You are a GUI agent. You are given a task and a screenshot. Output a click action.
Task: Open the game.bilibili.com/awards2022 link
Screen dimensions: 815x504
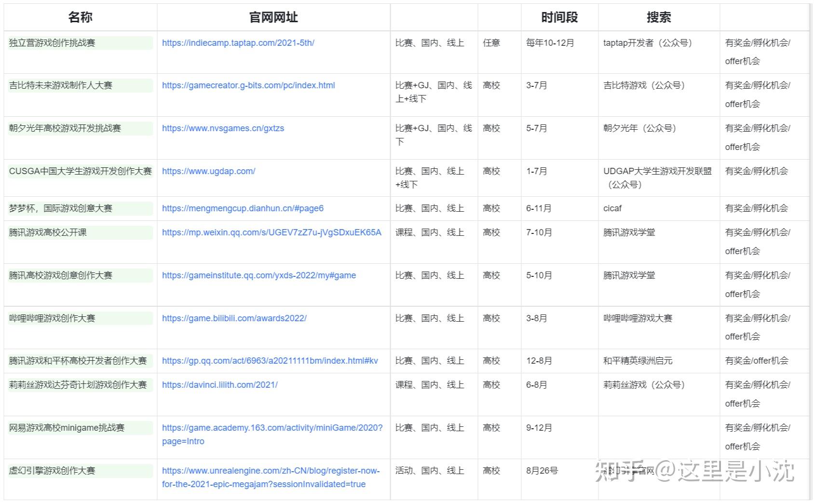pos(234,318)
